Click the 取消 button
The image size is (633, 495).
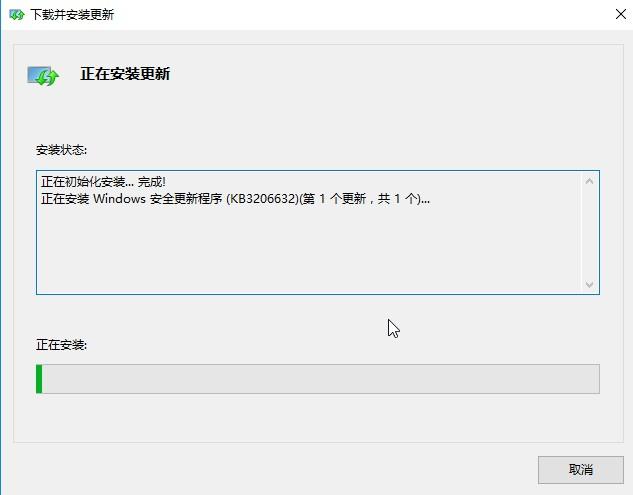[581, 470]
